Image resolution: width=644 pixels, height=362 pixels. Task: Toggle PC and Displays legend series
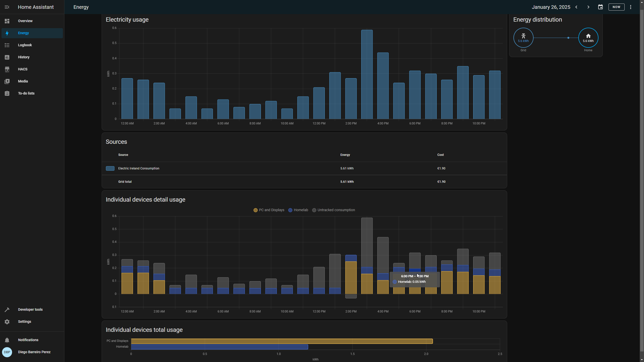point(269,210)
